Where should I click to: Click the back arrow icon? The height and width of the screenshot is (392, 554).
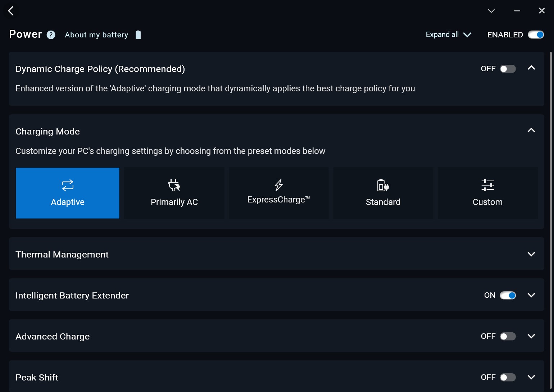coord(11,11)
